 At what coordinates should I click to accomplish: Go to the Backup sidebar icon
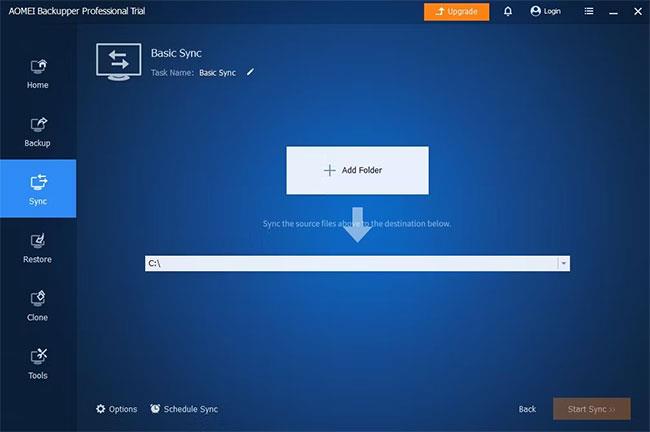coord(38,125)
